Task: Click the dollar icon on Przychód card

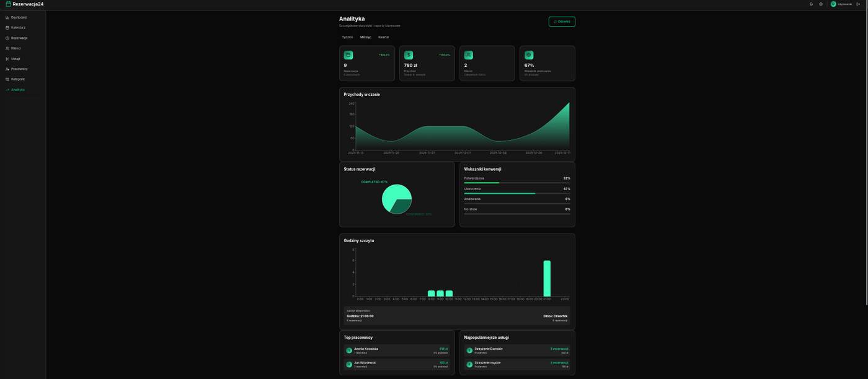Action: pyautogui.click(x=409, y=55)
